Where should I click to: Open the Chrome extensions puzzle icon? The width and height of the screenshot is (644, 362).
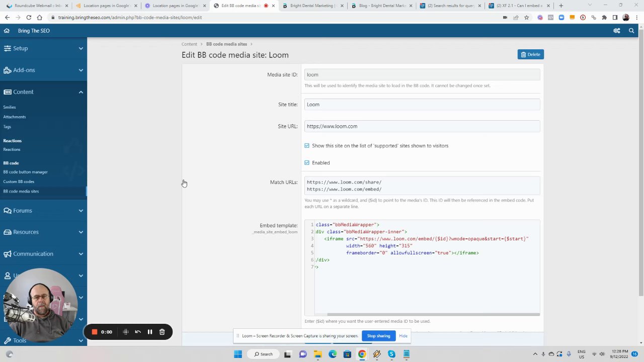(604, 17)
